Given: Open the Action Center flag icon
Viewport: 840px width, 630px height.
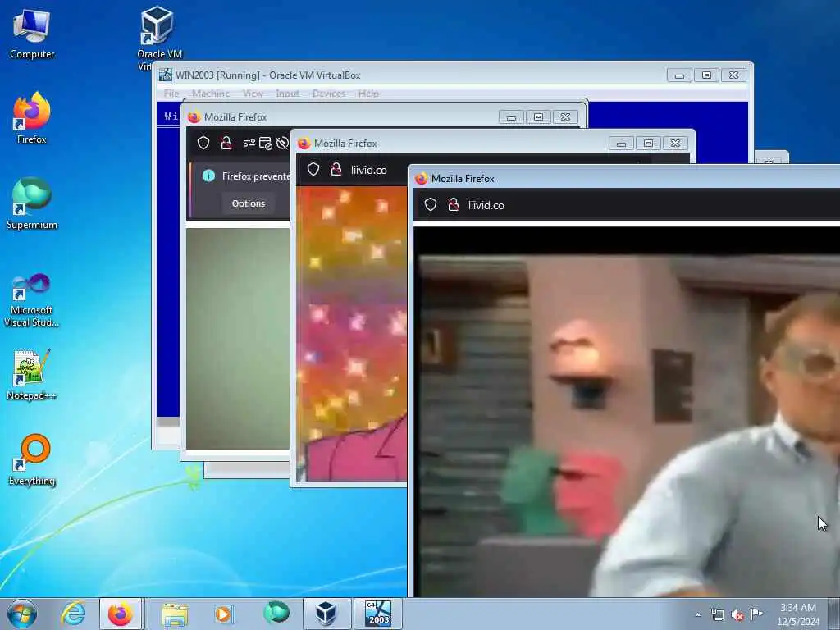Looking at the screenshot, I should coord(756,614).
